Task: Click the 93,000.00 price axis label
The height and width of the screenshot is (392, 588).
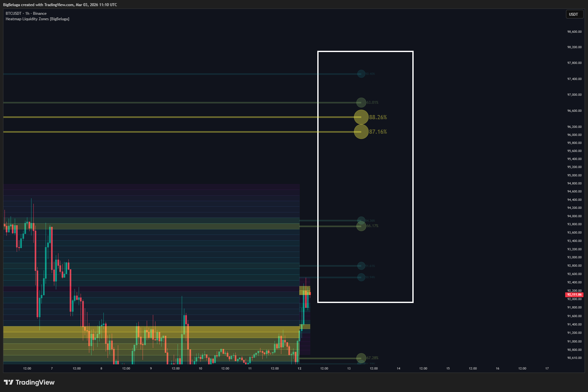Action: [x=574, y=257]
